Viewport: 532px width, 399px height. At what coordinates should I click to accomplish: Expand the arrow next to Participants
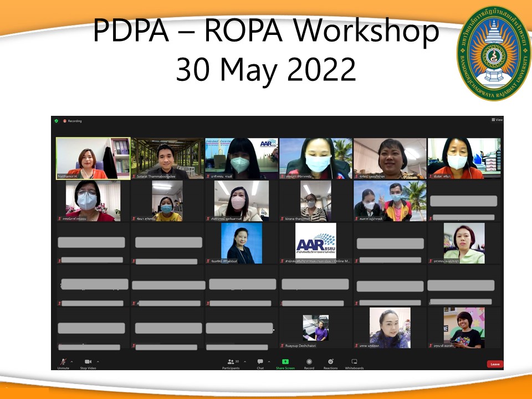pyautogui.click(x=245, y=361)
